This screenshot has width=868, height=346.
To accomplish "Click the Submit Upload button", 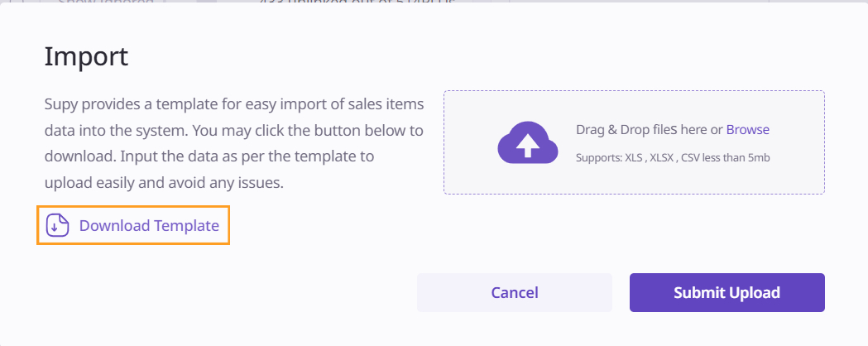I will [727, 292].
